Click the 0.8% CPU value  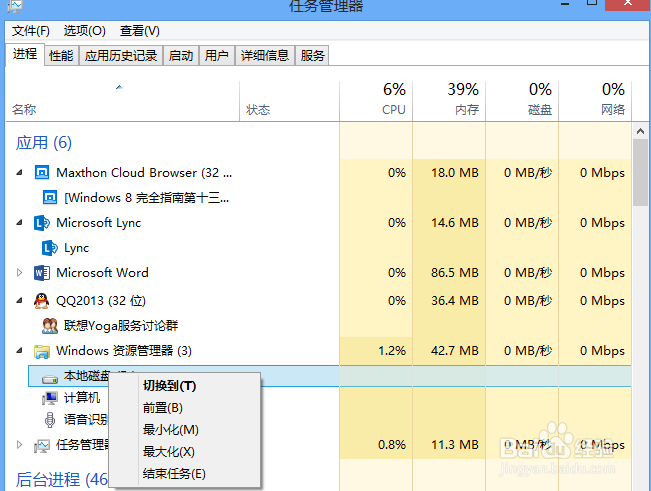click(392, 445)
